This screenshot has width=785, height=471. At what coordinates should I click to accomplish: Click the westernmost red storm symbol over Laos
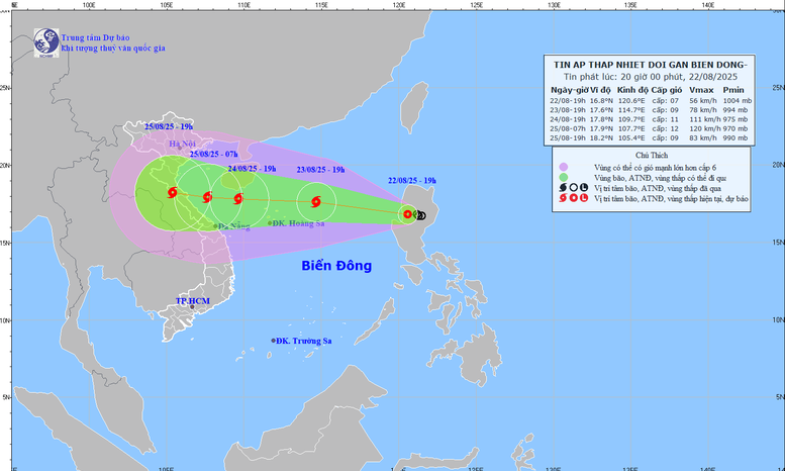click(x=172, y=192)
